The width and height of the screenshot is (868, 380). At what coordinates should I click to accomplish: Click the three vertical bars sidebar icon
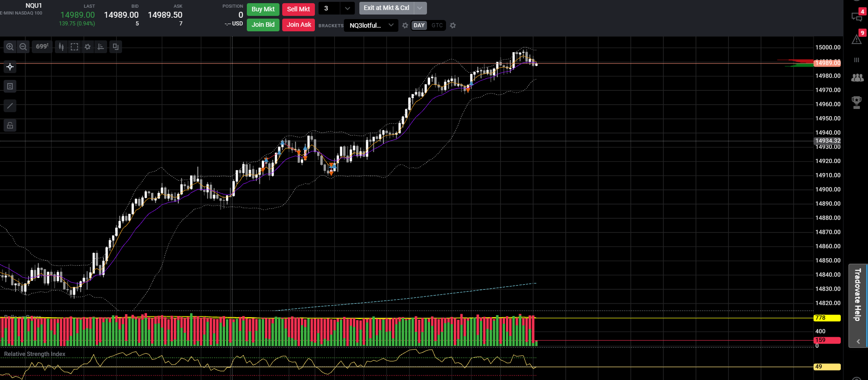857,60
